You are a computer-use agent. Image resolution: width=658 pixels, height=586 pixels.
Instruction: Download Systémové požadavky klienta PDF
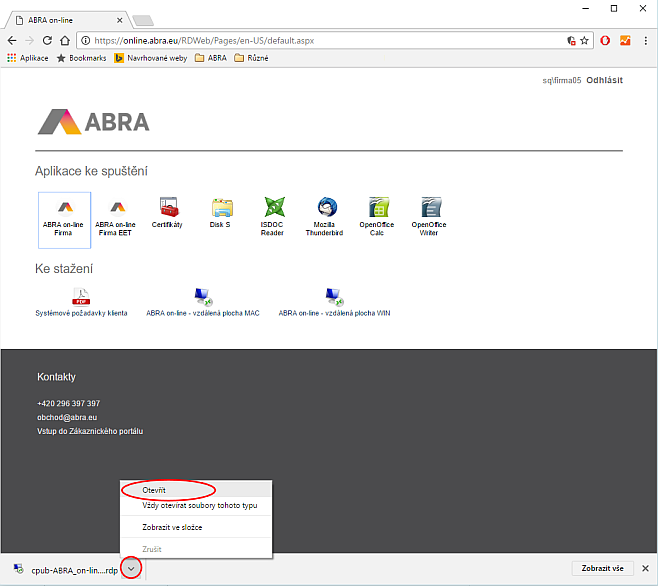coord(81,302)
